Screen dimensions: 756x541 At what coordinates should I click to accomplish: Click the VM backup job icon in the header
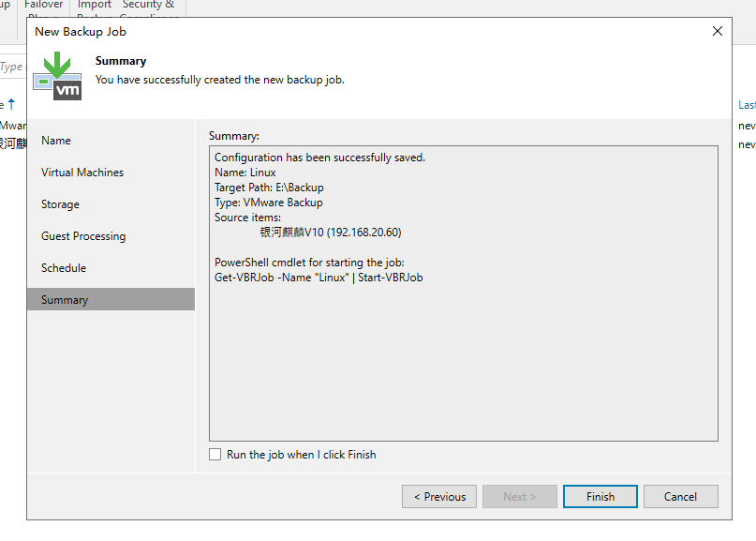coord(57,76)
